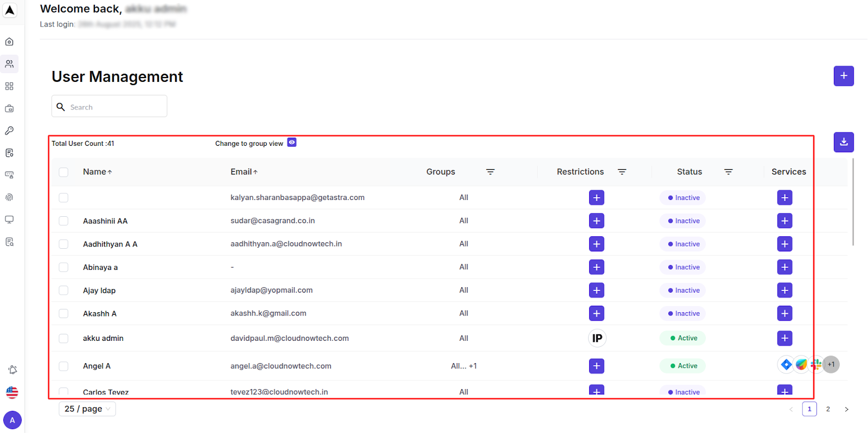The height and width of the screenshot is (433, 868).
Task: Check the box for kalyan.sharanbasappa@getastra.com row
Action: coord(63,198)
